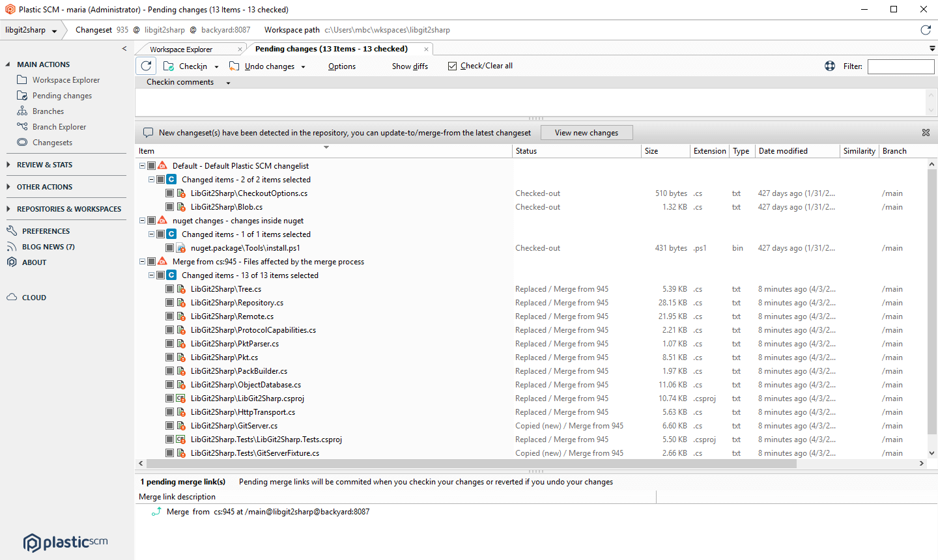Click the Checkin button label
This screenshot has height=560, width=938.
pos(193,66)
